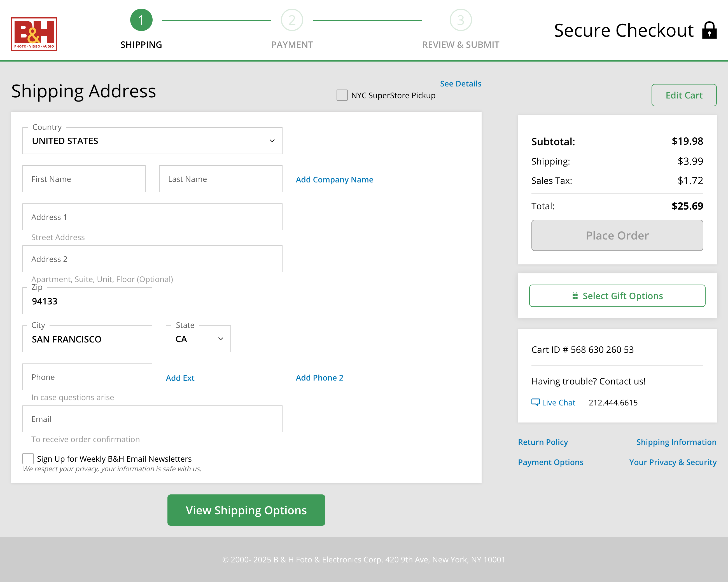The image size is (728, 582).
Task: Check the NYC SuperStore Pickup checkbox
Action: point(342,95)
